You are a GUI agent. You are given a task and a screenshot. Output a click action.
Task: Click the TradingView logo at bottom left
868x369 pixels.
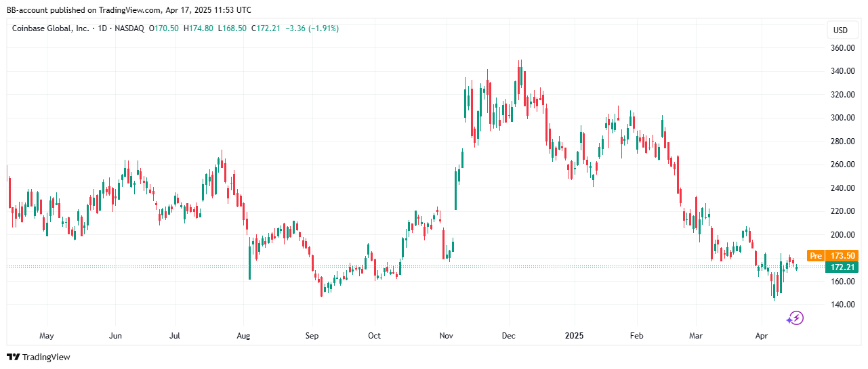coord(39,357)
